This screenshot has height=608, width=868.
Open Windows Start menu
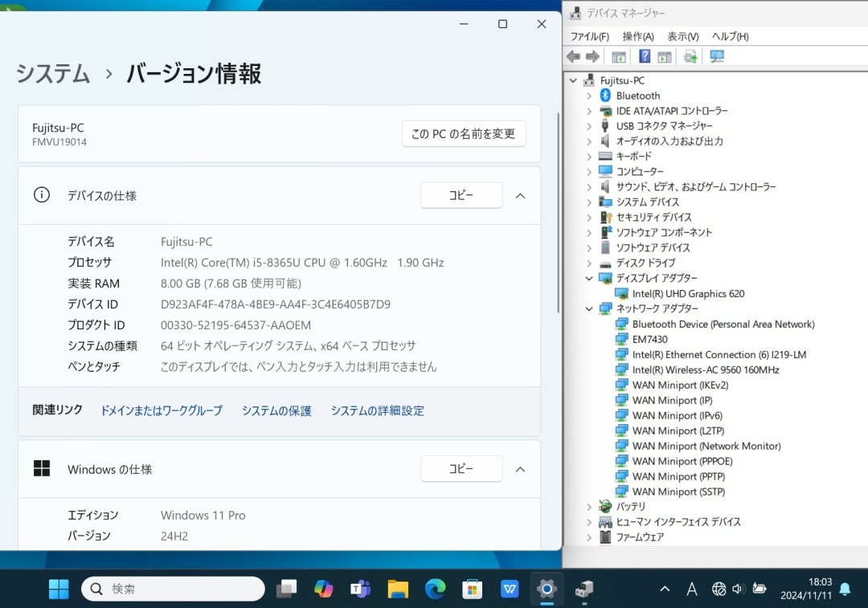pos(59,589)
